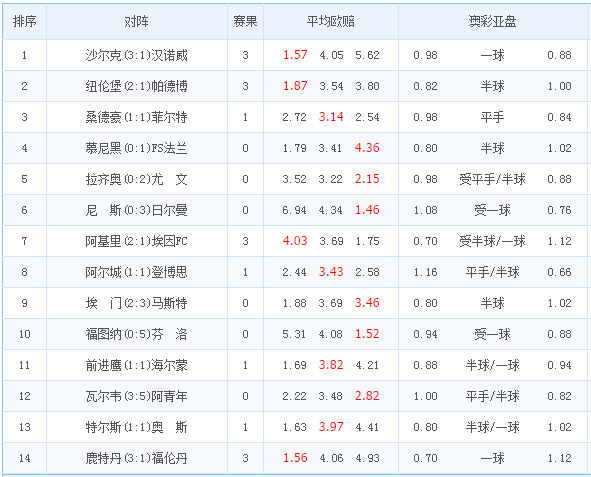The width and height of the screenshot is (591, 477).
Task: Click the 澳彩亚盘 column header
Action: pyautogui.click(x=492, y=21)
